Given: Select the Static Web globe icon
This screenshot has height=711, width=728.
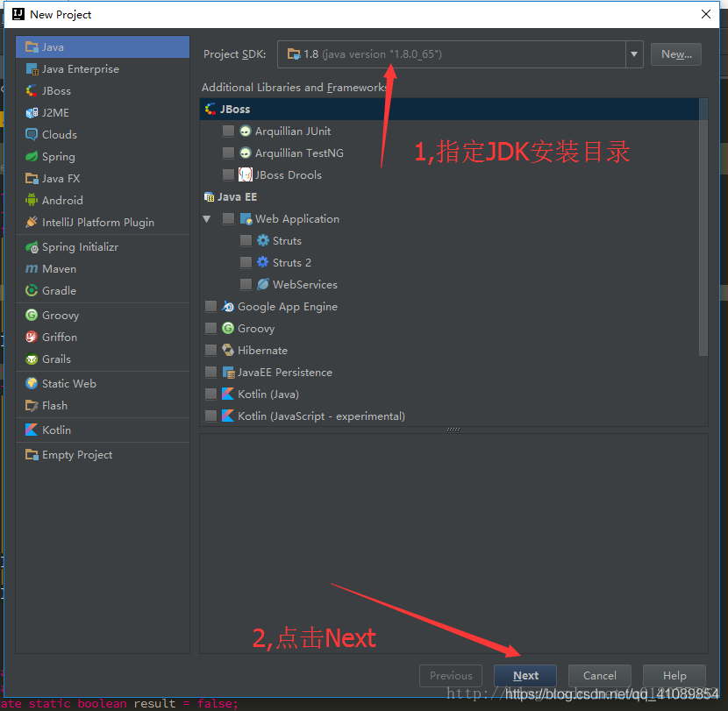Looking at the screenshot, I should pyautogui.click(x=32, y=383).
